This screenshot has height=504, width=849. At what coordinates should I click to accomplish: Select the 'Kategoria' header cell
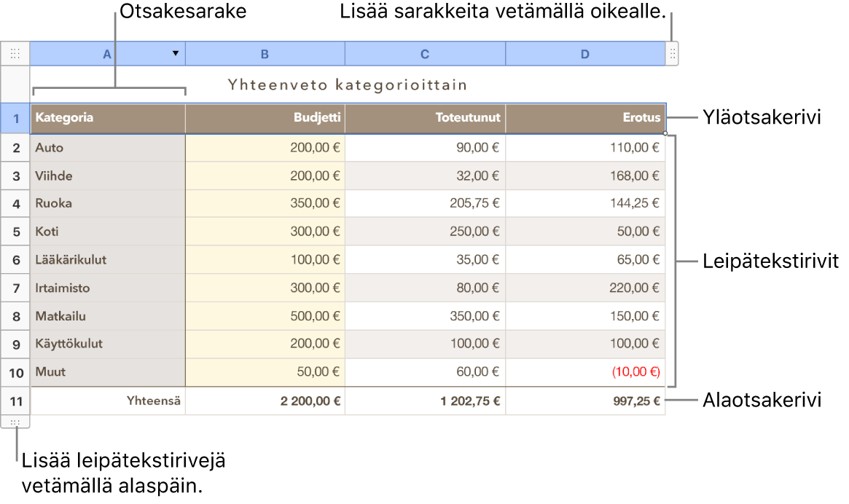(x=109, y=118)
